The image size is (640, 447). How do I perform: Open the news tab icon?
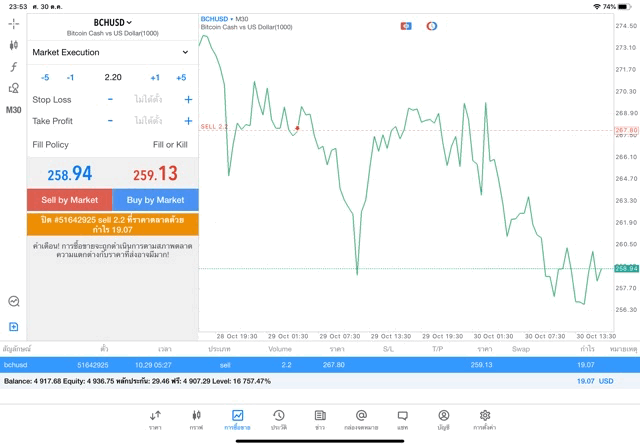[x=320, y=420]
